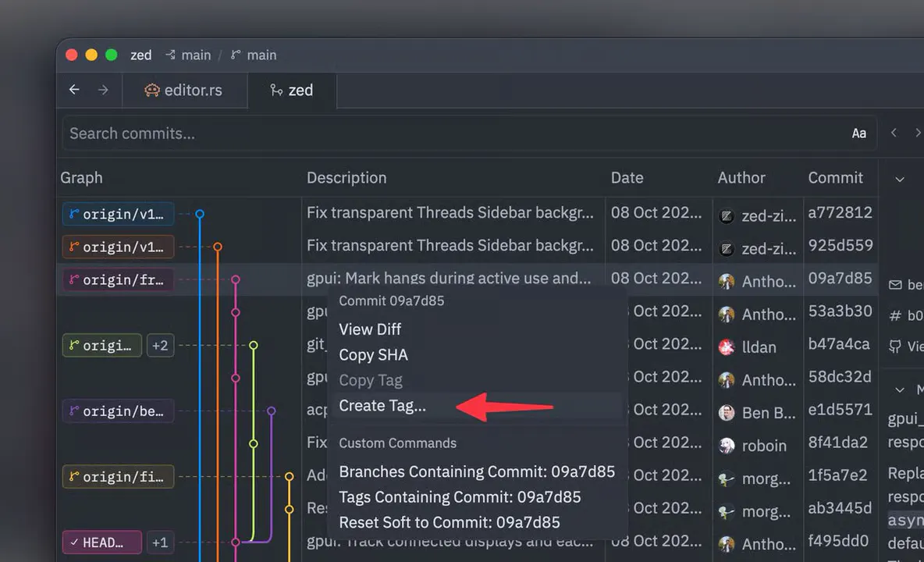The width and height of the screenshot is (924, 562).
Task: Click the blue origin/v1 branch label
Action: (118, 214)
